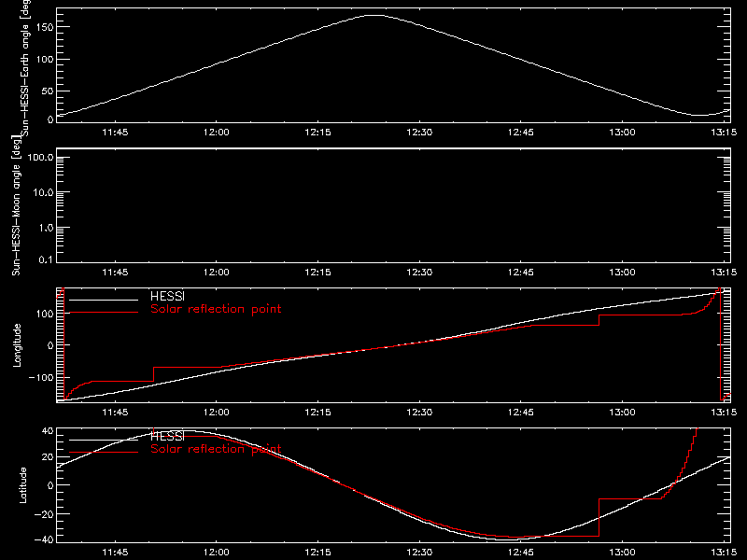Click 12:00 time label below Earth angle plot
The width and height of the screenshot is (747, 560).
point(217,133)
